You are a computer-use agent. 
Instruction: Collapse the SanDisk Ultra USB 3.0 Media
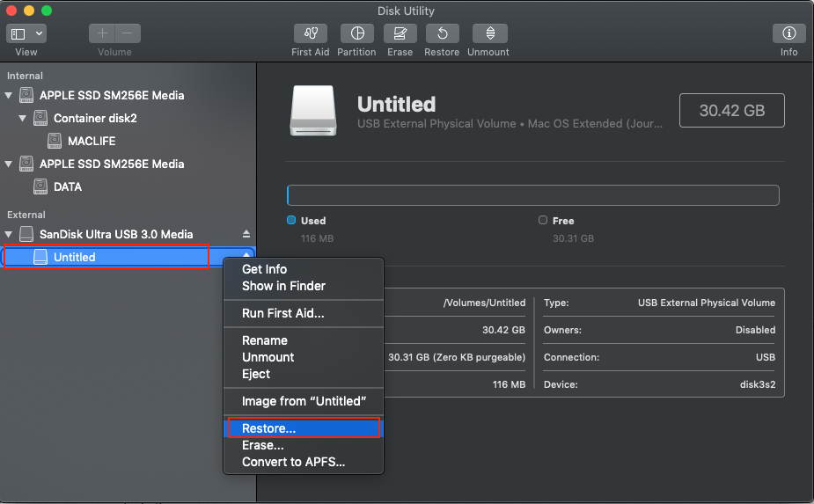10,234
